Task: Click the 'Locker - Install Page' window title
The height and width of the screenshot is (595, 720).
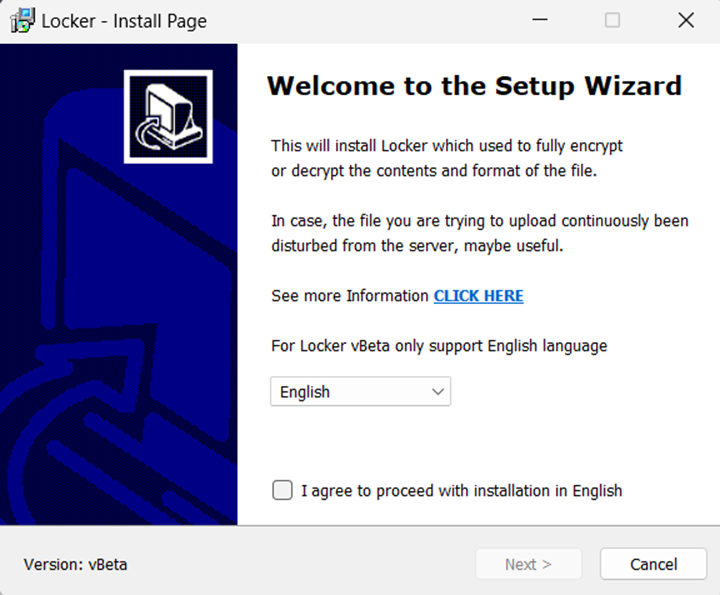Action: click(124, 21)
